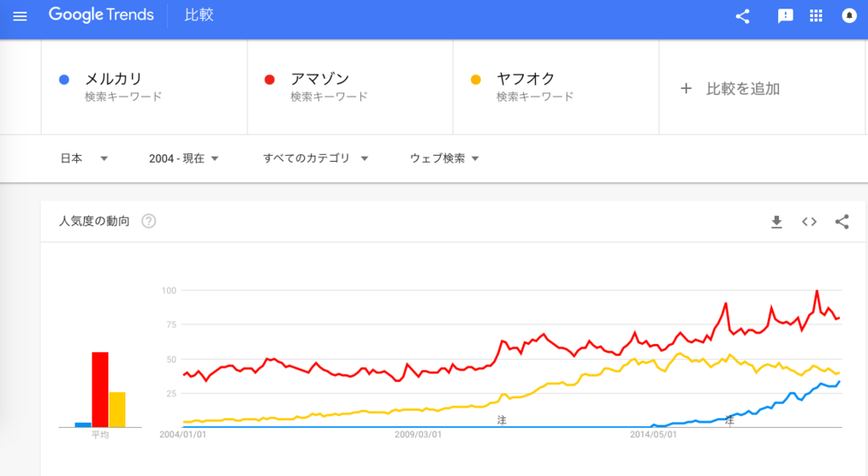The height and width of the screenshot is (476, 868).
Task: Open the send feedback icon
Action: 785,16
